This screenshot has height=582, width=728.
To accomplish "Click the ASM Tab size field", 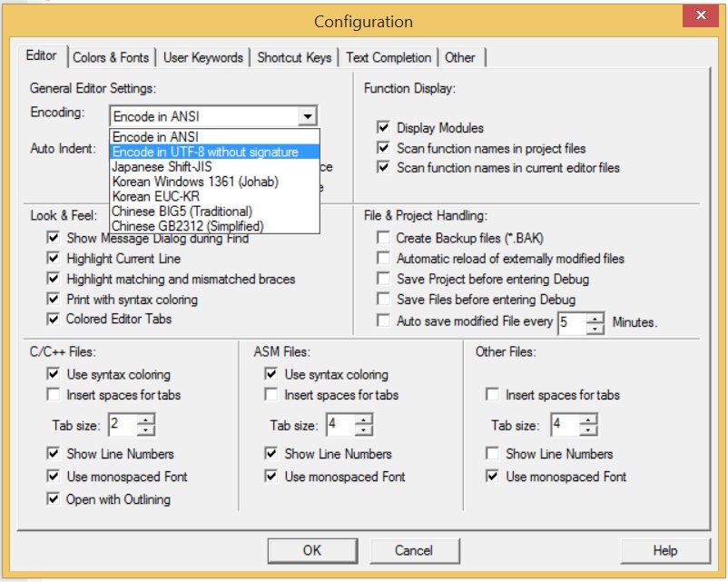I will (x=340, y=425).
